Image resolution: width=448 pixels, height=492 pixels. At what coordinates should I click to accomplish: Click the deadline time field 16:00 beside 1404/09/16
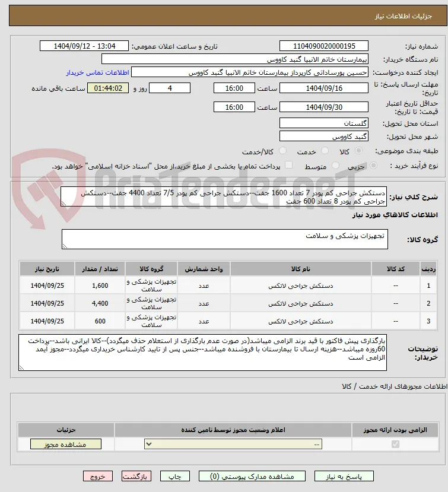[x=234, y=88]
